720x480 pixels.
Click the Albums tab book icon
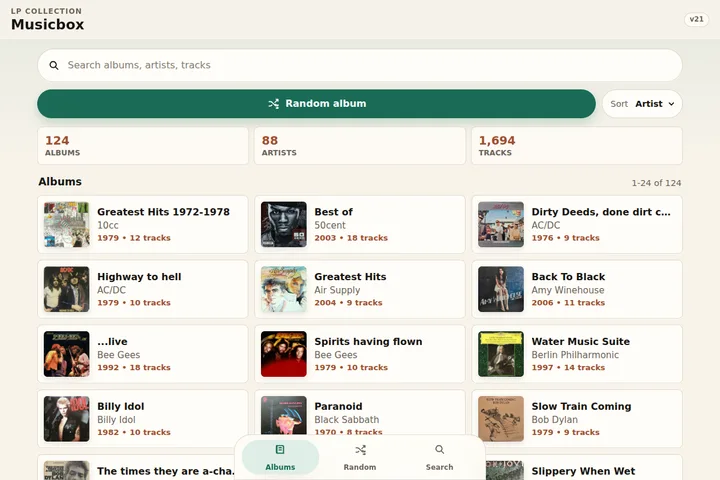(x=280, y=449)
